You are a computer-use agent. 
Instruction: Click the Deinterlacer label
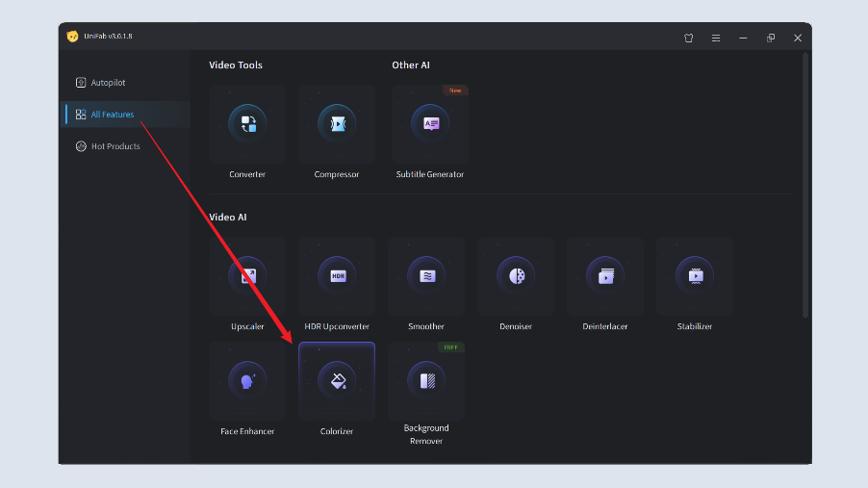[x=605, y=326]
